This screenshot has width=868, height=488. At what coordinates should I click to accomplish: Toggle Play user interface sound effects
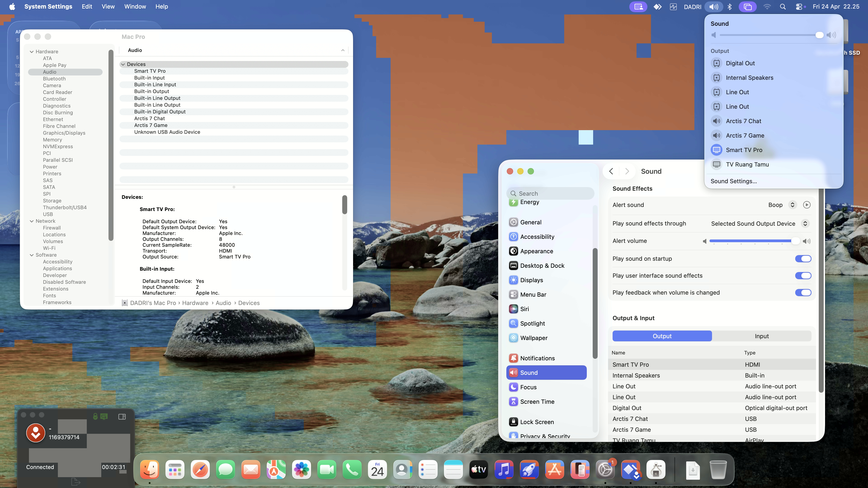[803, 275]
